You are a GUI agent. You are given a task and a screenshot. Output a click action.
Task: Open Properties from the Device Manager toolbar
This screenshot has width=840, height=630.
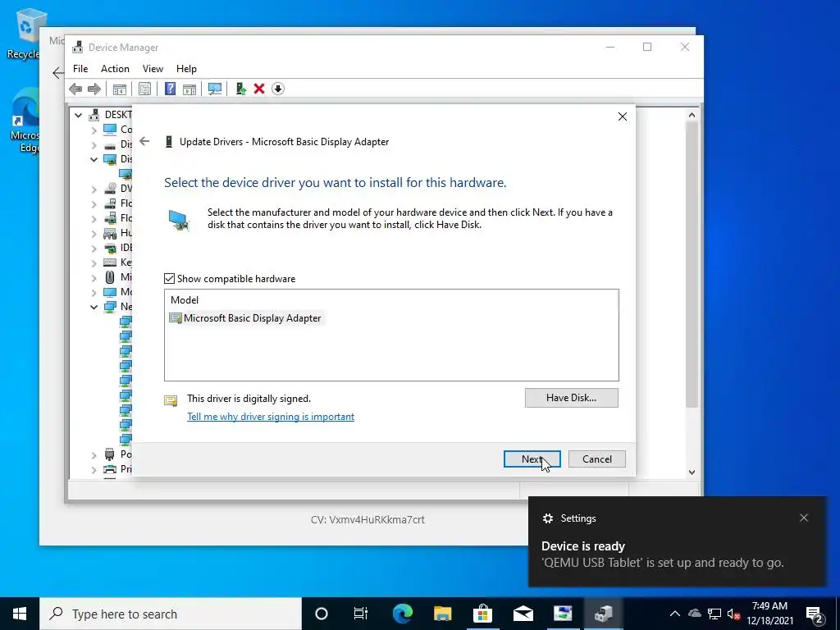144,89
